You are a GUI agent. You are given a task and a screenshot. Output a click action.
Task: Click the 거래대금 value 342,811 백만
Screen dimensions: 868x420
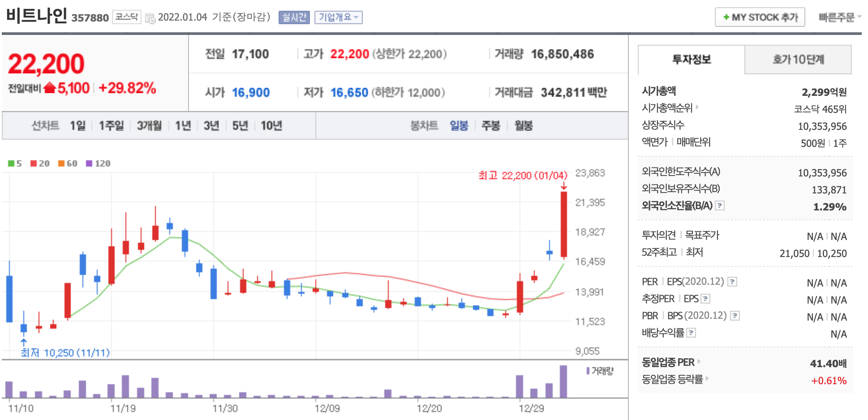(574, 93)
